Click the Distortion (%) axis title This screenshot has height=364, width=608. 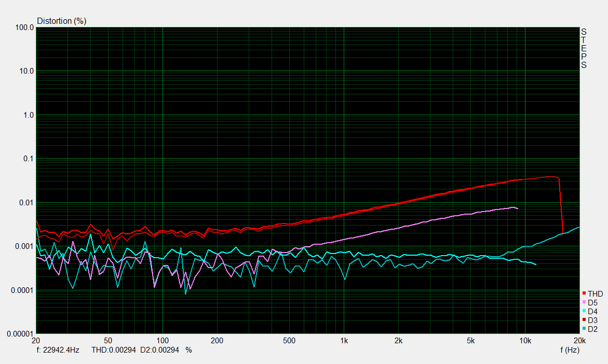(61, 21)
